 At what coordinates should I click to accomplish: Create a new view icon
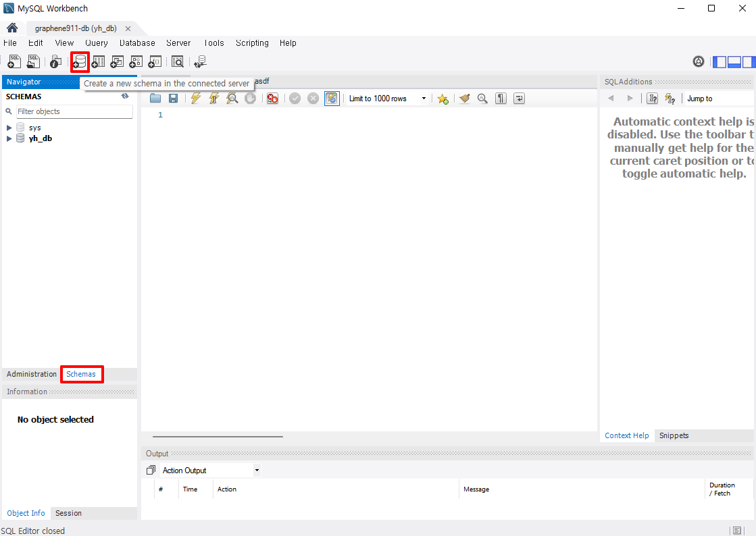pyautogui.click(x=117, y=61)
